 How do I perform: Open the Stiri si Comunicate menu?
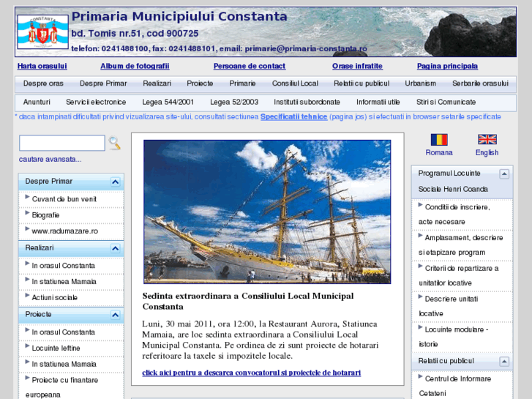[x=446, y=102]
